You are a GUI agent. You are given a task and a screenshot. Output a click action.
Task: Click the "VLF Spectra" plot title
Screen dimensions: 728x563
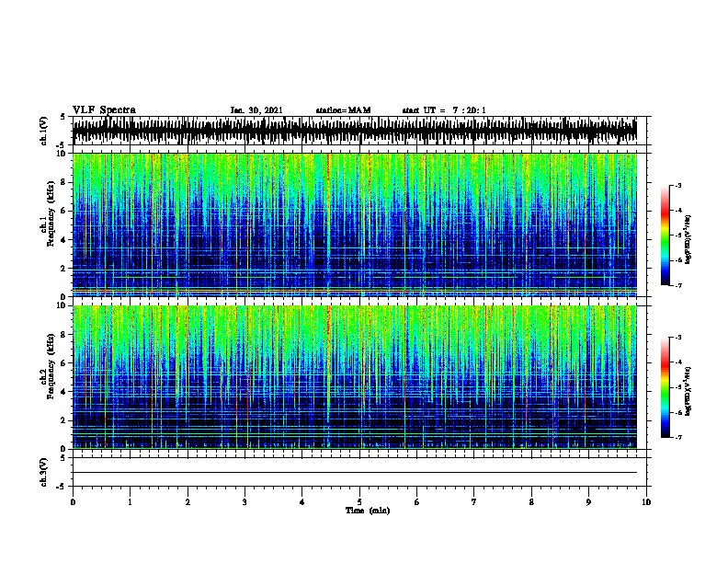pos(104,110)
